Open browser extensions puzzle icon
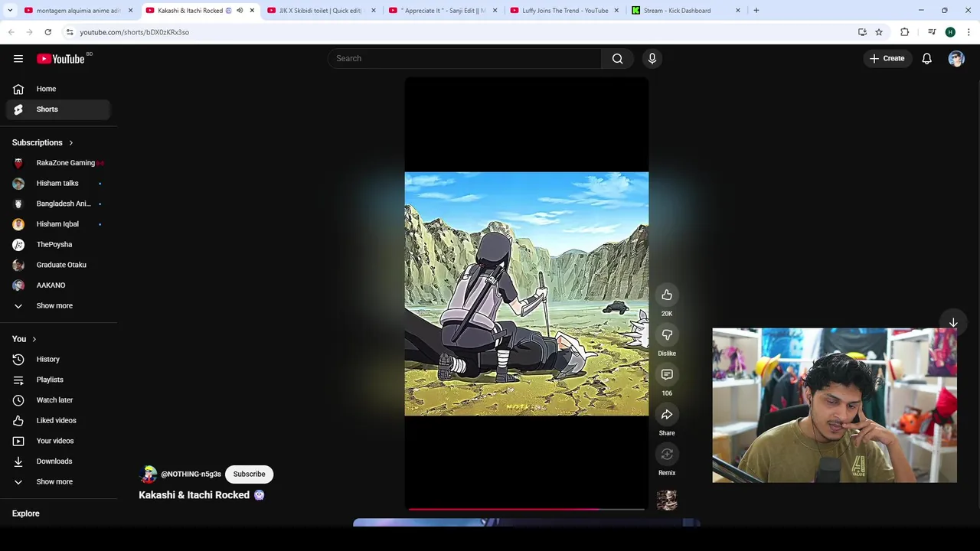This screenshot has width=980, height=551. [905, 32]
